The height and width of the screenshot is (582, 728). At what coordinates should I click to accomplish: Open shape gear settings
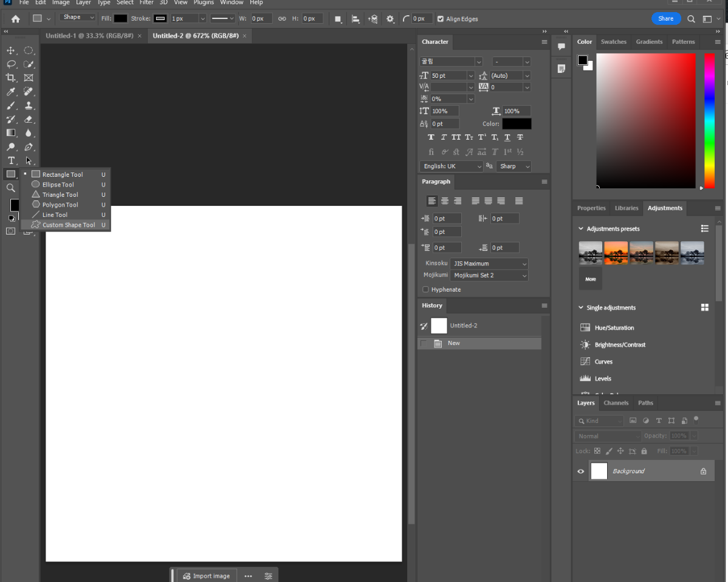tap(390, 19)
